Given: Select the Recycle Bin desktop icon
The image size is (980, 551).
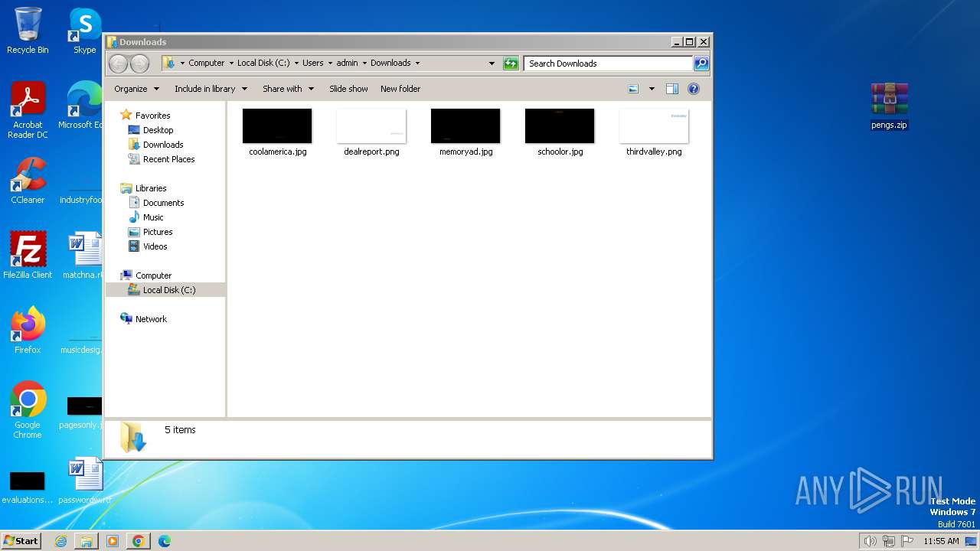Looking at the screenshot, I should point(28,31).
